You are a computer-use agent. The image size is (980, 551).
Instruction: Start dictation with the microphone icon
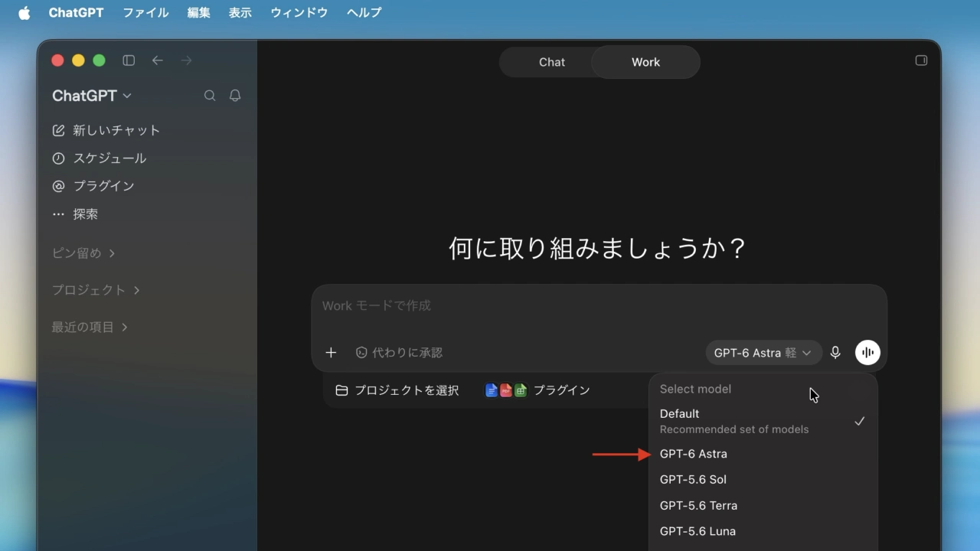[835, 353]
